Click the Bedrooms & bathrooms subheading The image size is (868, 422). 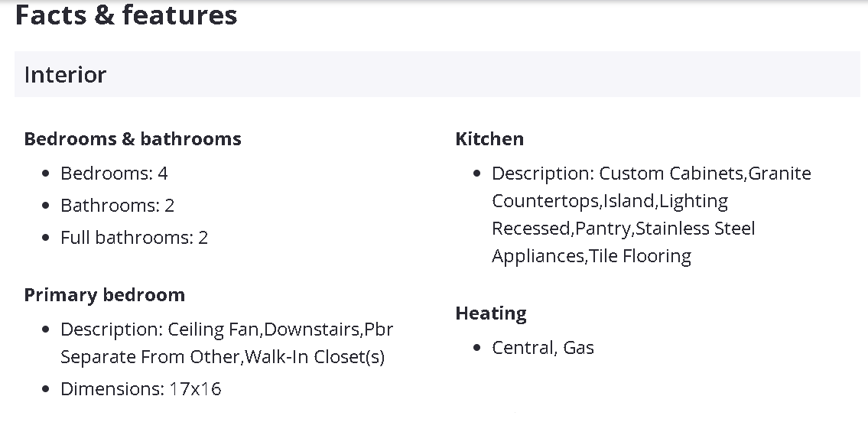point(132,138)
